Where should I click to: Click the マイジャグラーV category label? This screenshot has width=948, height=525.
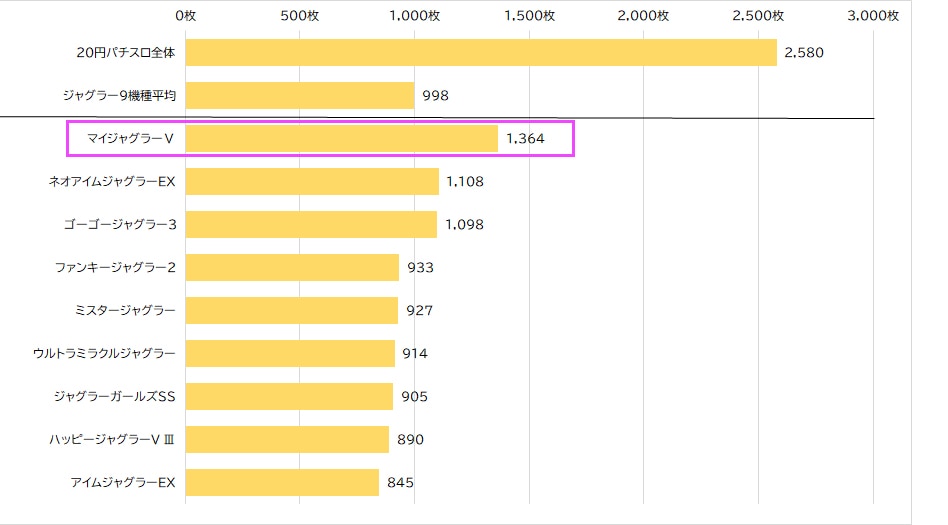click(130, 139)
